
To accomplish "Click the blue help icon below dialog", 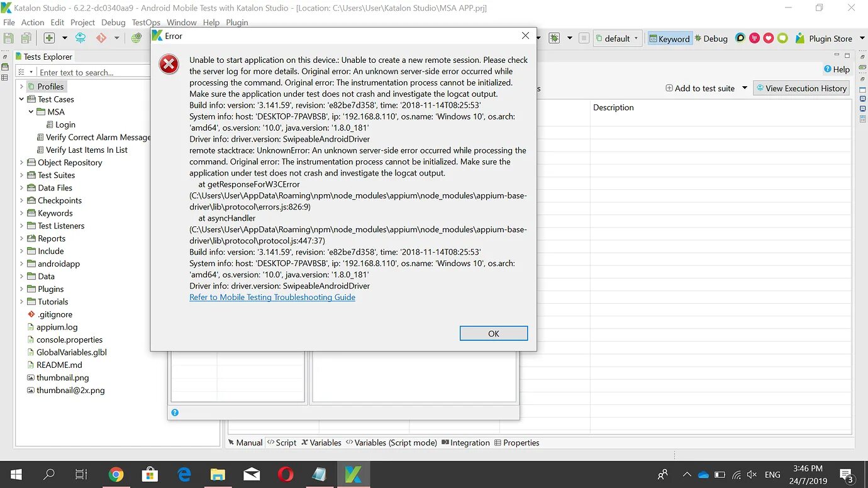I will pos(175,413).
